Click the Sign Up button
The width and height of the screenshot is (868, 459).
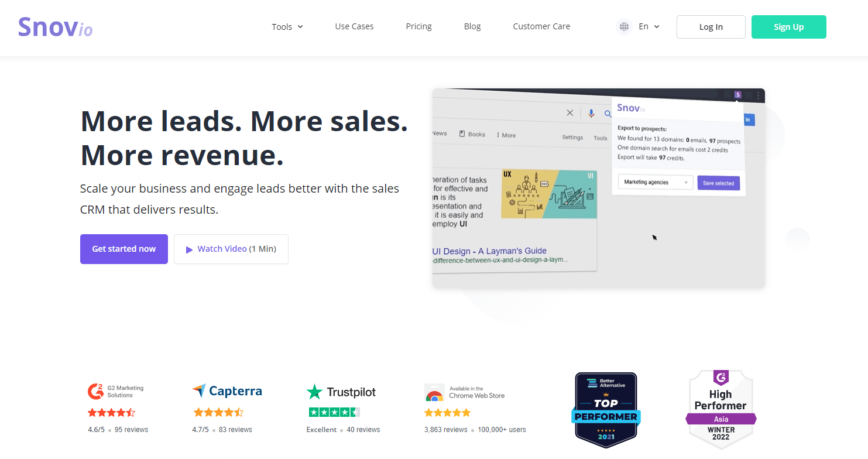(x=789, y=27)
